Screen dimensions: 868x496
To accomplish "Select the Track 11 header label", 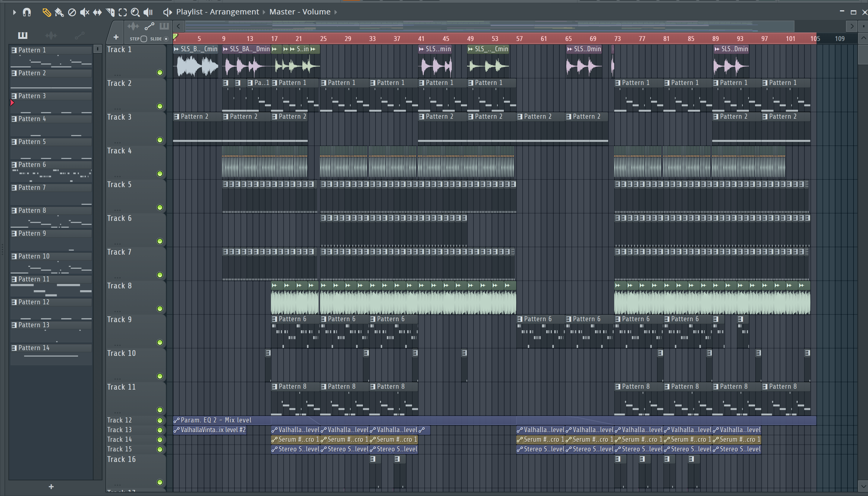I will (x=121, y=387).
